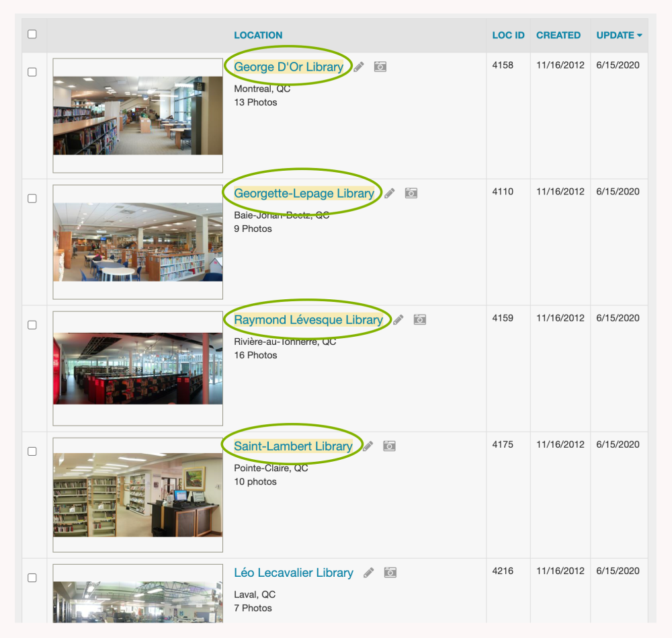672x638 pixels.
Task: Click the '10 photos' text
Action: point(255,482)
